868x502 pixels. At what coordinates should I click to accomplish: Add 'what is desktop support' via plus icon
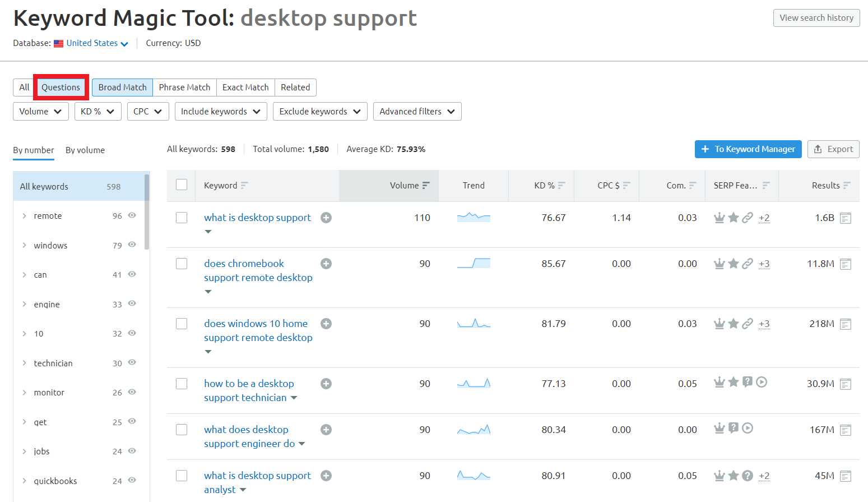326,218
